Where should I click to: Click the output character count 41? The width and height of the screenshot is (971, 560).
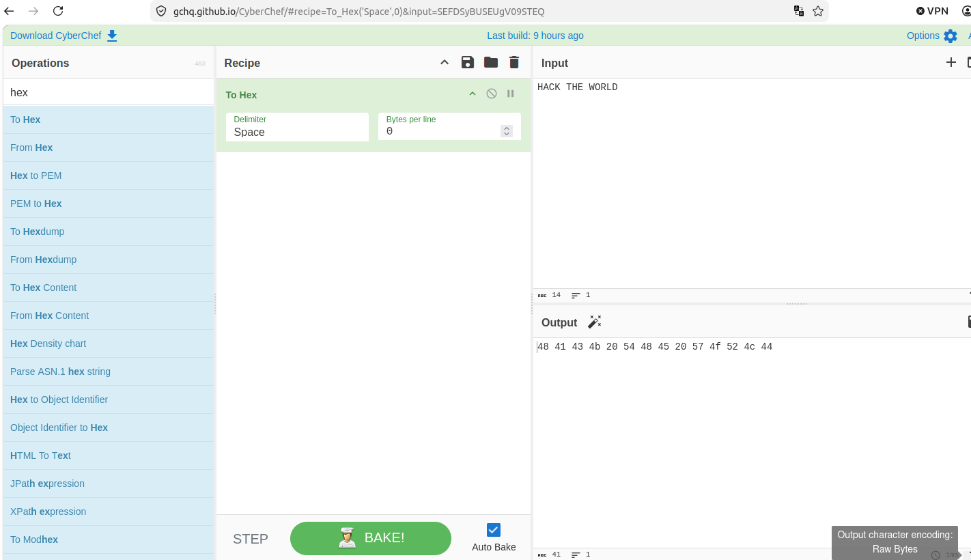coord(556,555)
